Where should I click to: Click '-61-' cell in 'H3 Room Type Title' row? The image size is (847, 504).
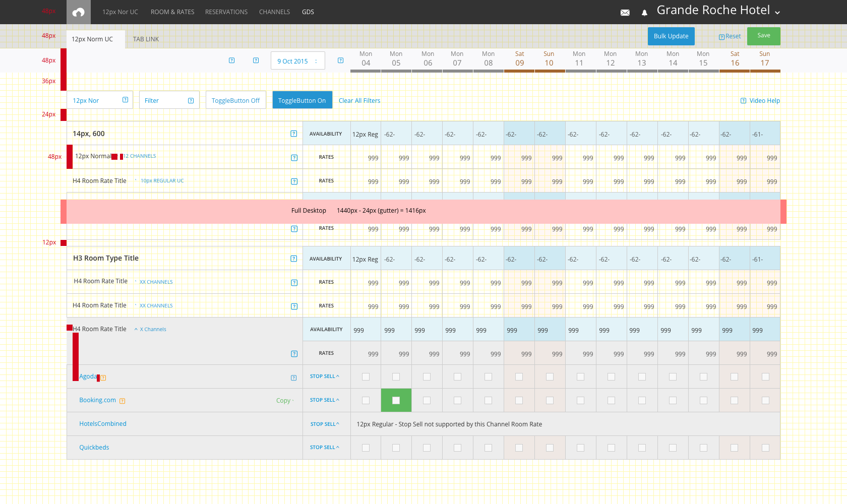pyautogui.click(x=765, y=259)
